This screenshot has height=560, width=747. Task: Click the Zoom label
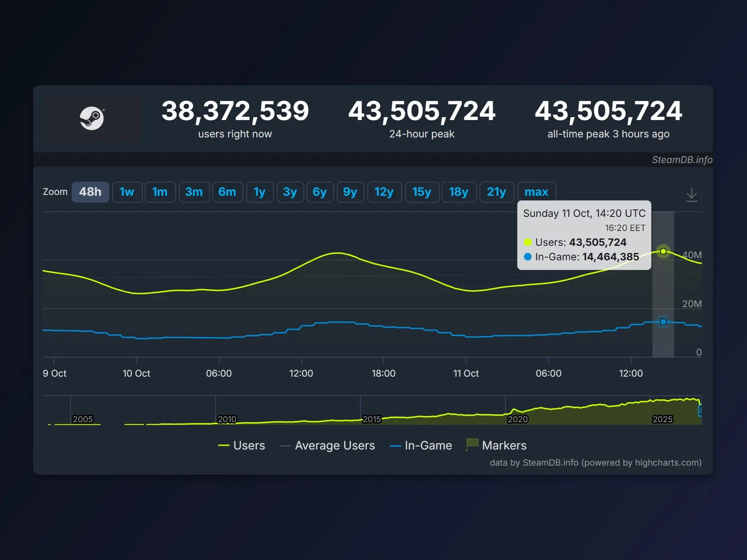pos(55,192)
